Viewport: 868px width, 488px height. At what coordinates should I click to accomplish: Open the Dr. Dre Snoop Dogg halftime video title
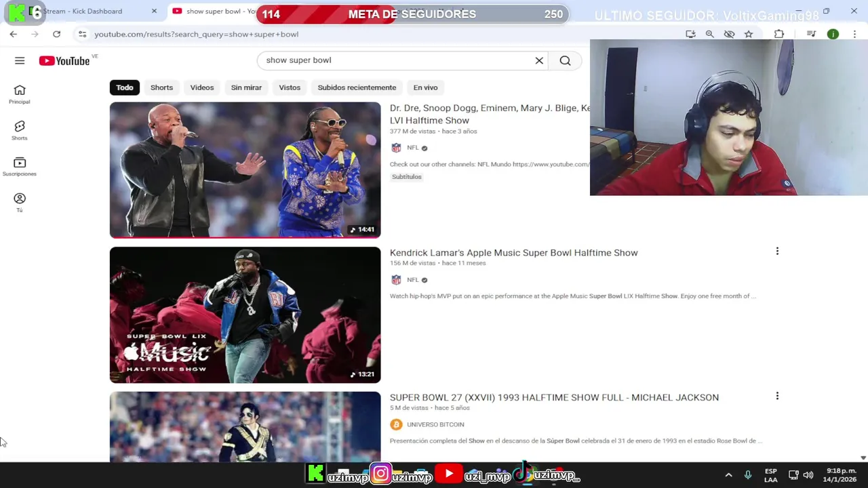coord(490,114)
